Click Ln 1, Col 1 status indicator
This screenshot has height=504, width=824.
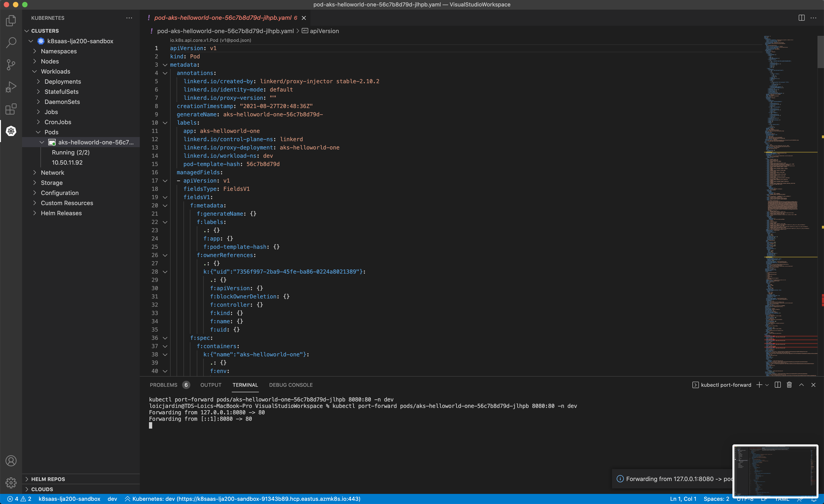point(683,499)
